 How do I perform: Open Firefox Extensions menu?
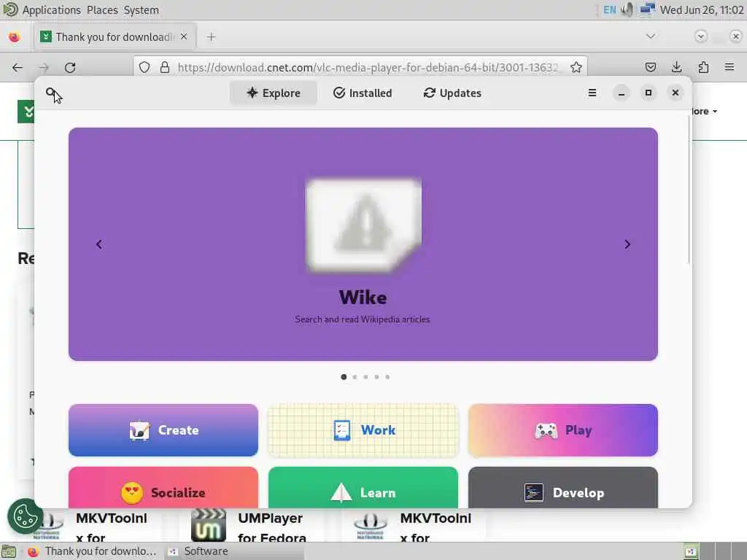click(703, 68)
